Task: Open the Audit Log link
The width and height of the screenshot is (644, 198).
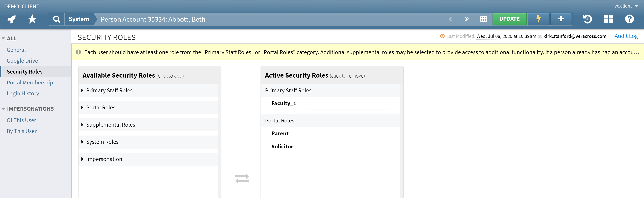Action: (626, 36)
